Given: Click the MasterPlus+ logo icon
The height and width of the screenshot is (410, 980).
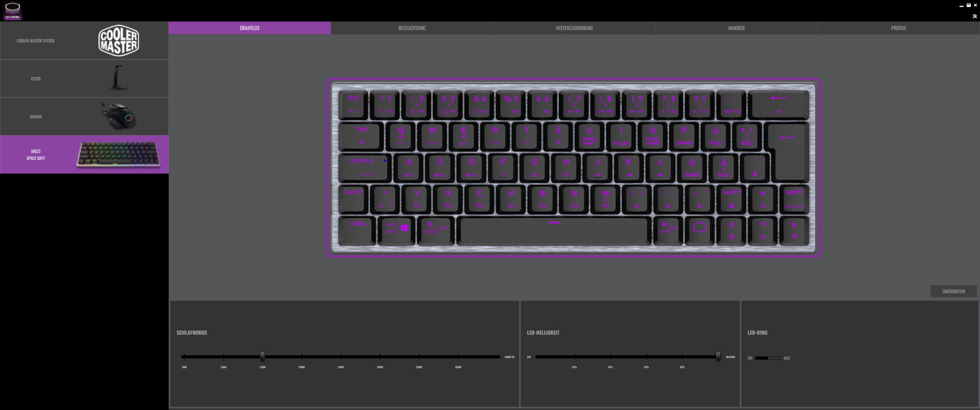Looking at the screenshot, I should pyautogui.click(x=12, y=11).
